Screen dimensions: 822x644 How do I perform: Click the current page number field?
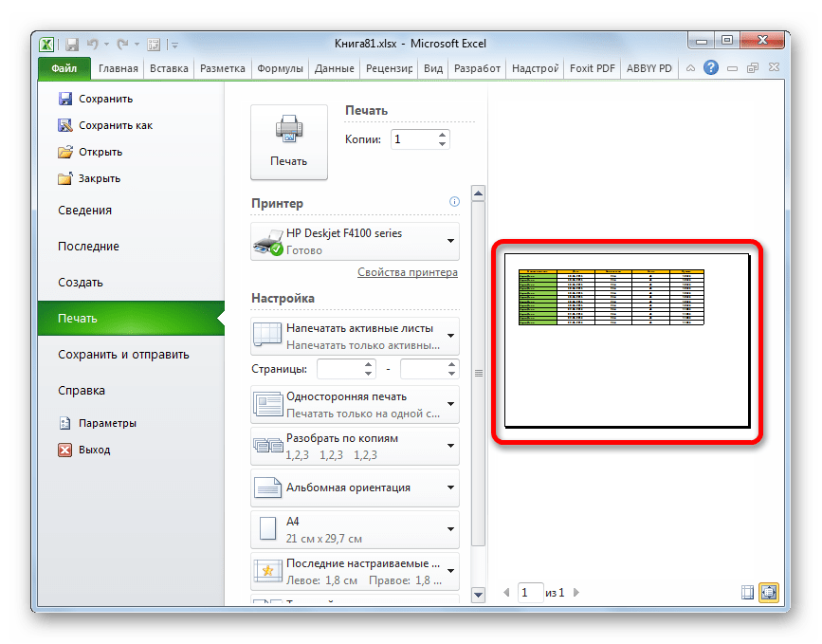tap(529, 593)
